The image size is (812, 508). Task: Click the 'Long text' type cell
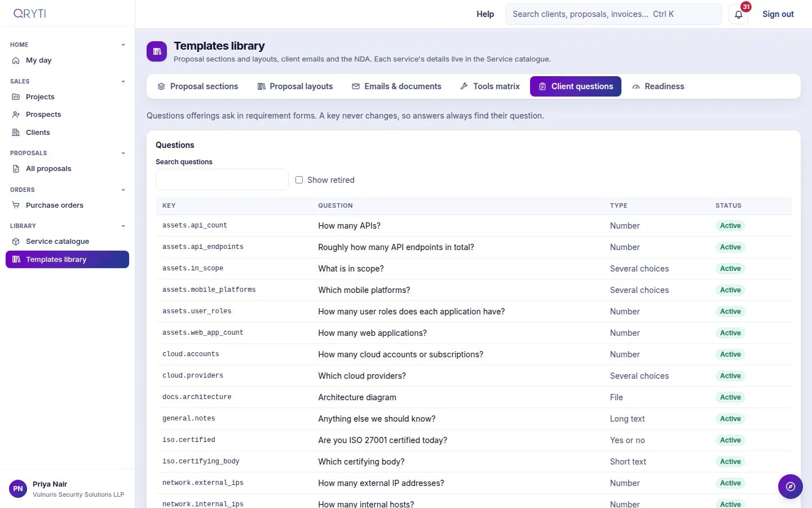[x=627, y=419]
